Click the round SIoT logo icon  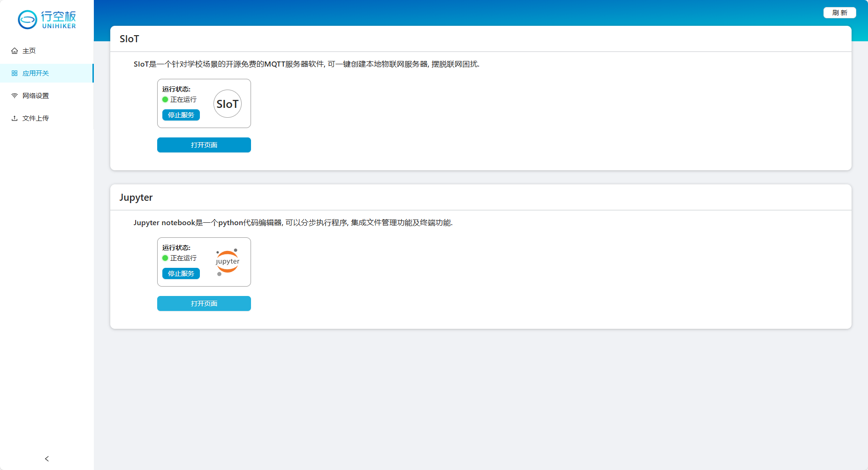pyautogui.click(x=228, y=104)
